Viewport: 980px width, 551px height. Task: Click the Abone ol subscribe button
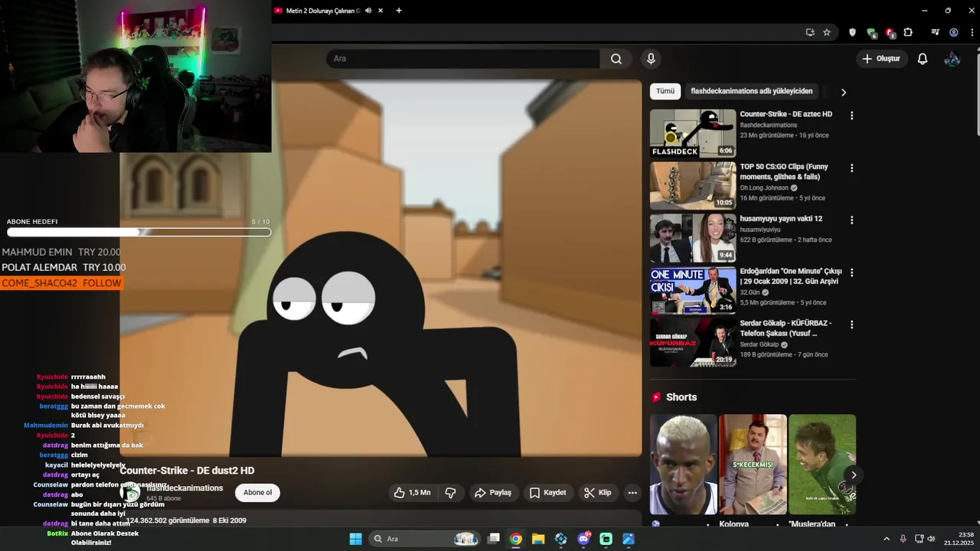pos(257,493)
